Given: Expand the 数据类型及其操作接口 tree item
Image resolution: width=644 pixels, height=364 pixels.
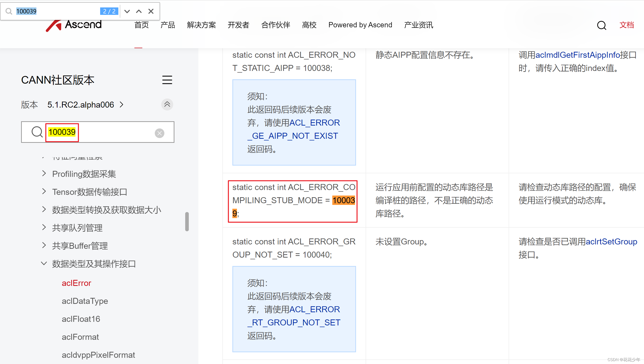Looking at the screenshot, I should click(x=44, y=264).
